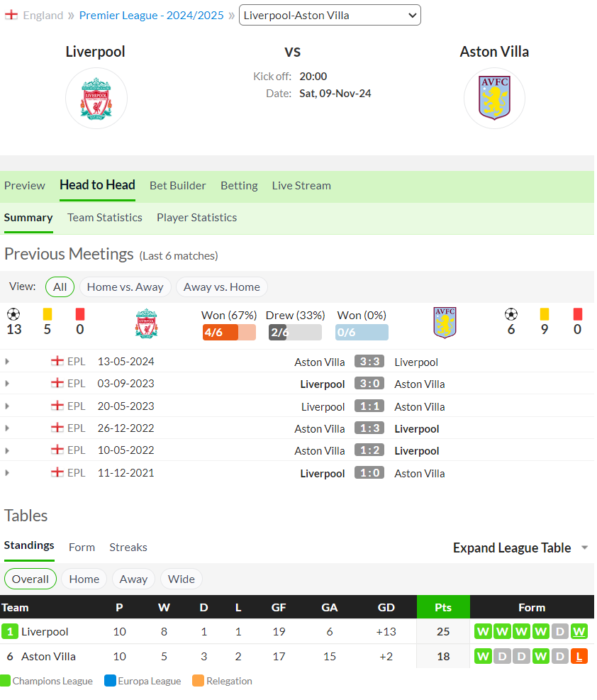Click Aston Villa yellow card icon above 9
The width and height of the screenshot is (597, 700).
[x=545, y=314]
